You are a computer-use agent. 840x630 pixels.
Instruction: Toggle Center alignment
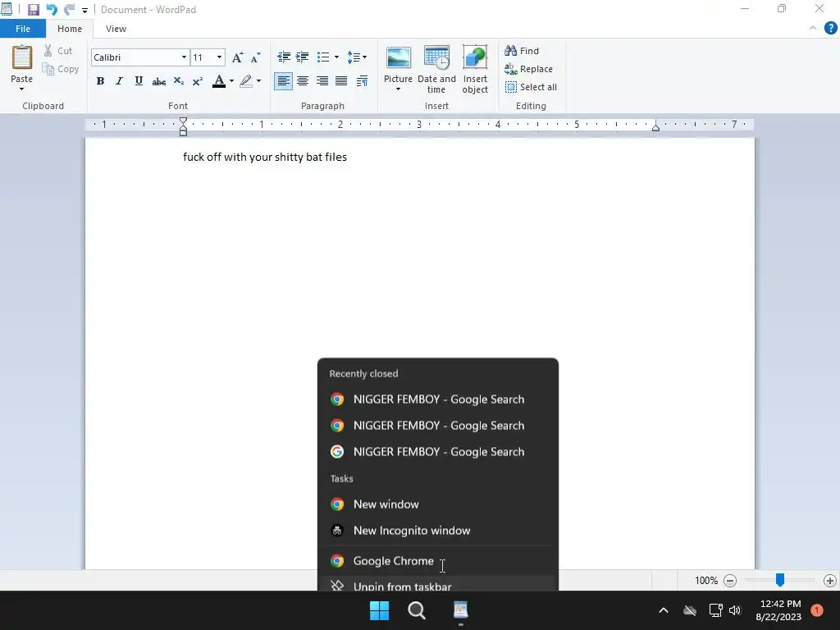[x=303, y=81]
